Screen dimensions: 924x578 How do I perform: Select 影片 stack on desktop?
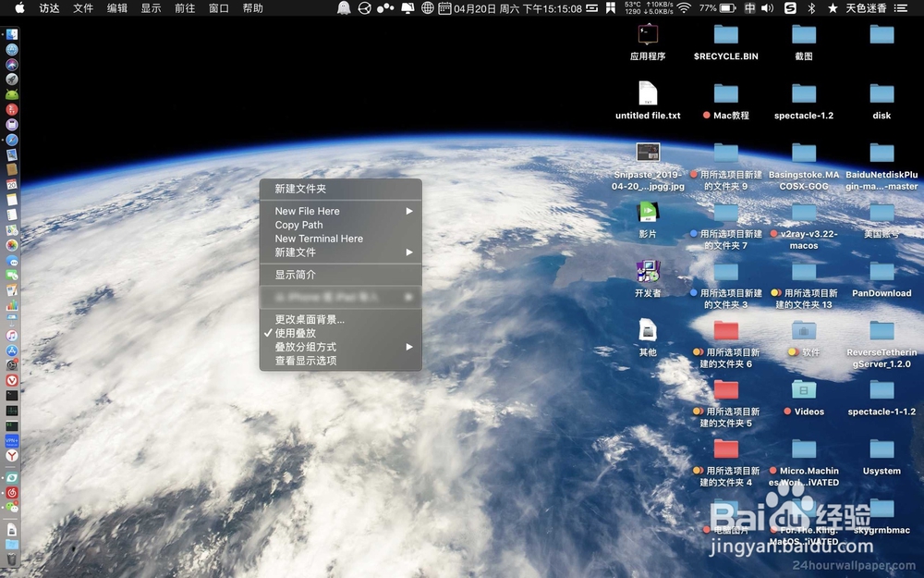[648, 220]
